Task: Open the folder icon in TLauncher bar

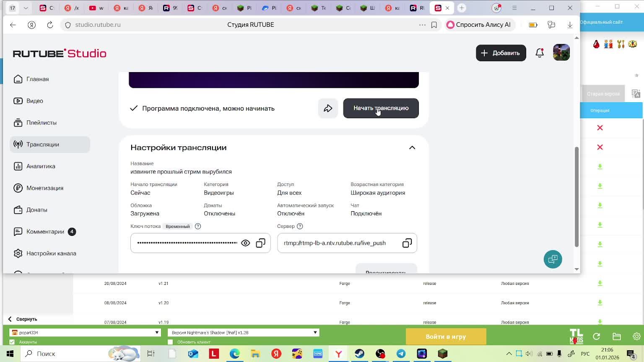Action: point(617,336)
